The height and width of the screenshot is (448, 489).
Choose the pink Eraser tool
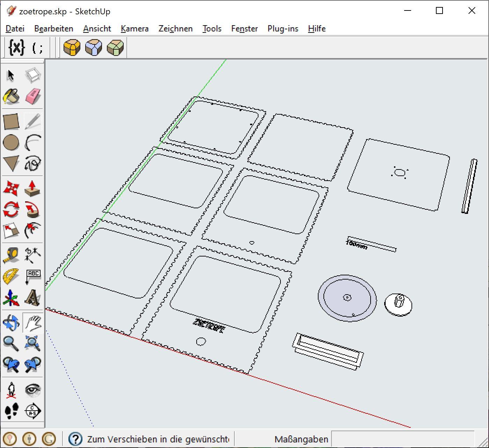pos(33,96)
